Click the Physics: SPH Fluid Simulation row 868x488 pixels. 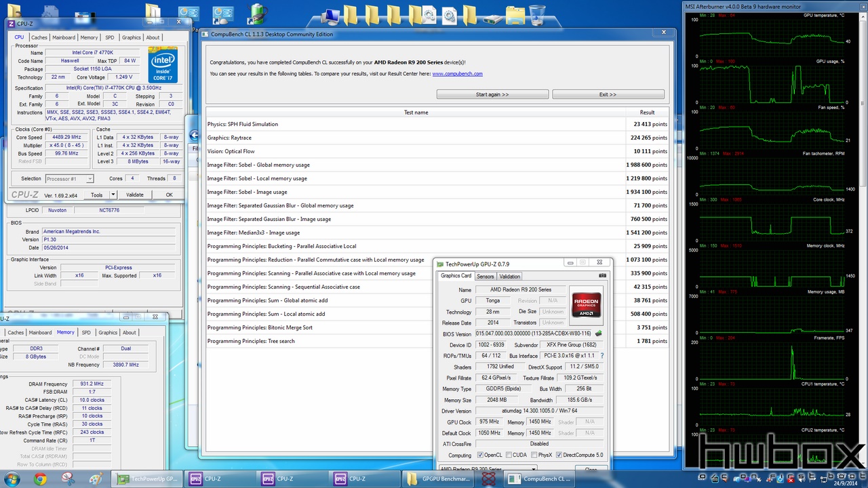pyautogui.click(x=437, y=124)
